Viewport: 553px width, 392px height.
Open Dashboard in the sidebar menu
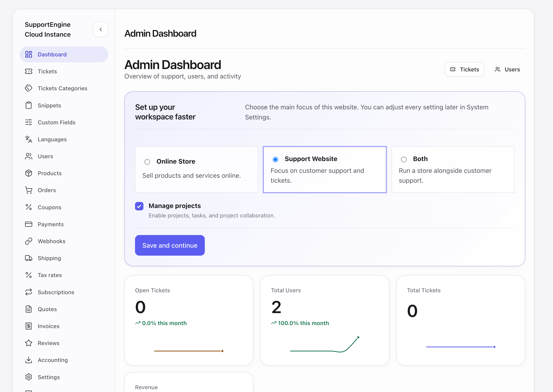(x=64, y=54)
